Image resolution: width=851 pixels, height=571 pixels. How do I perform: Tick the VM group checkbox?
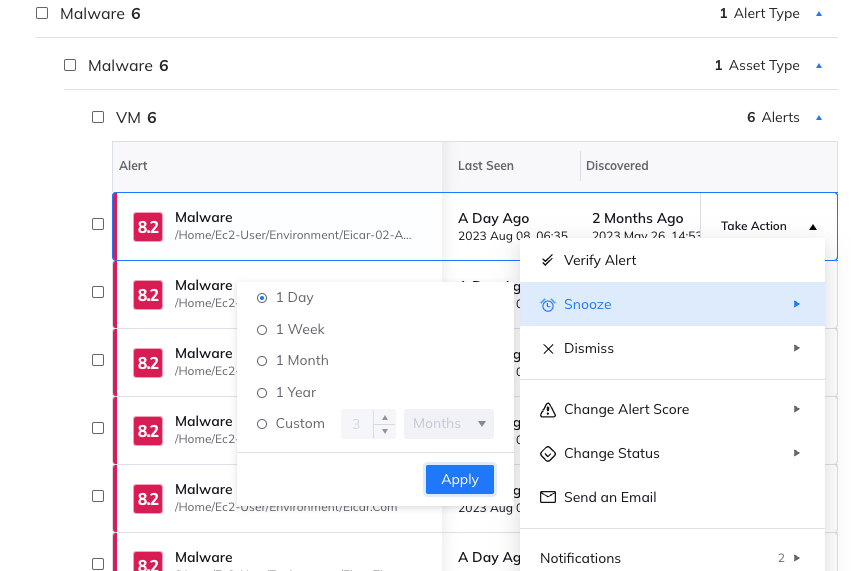point(98,117)
